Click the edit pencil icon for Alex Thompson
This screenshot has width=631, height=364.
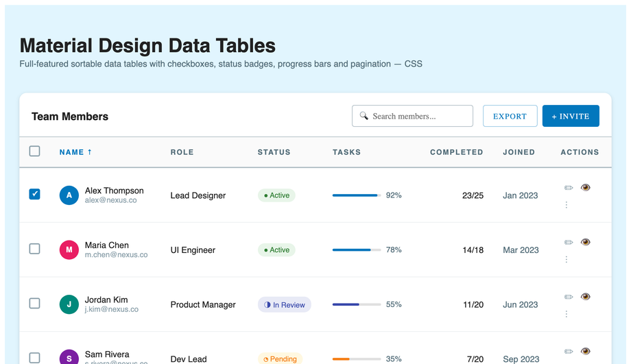pos(568,187)
